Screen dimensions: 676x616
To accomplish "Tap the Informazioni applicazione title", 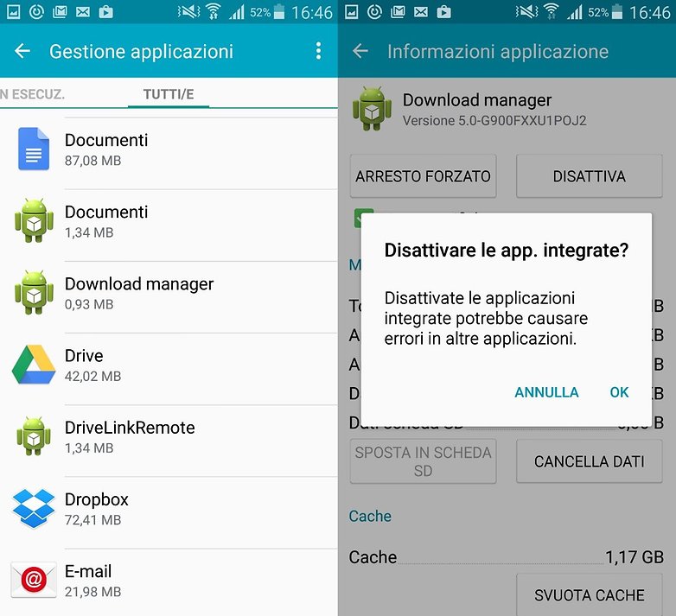I will tap(498, 52).
